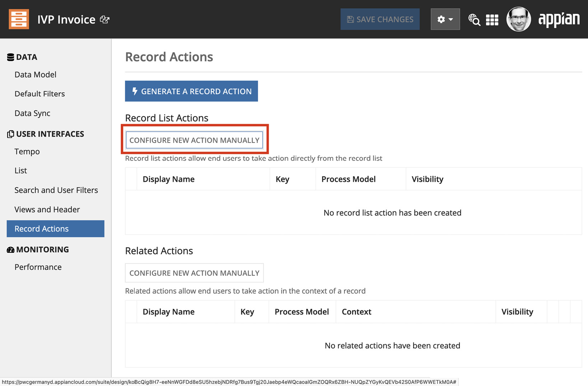Click Visibility header in Record List Actions table
The width and height of the screenshot is (588, 386).
pyautogui.click(x=428, y=179)
